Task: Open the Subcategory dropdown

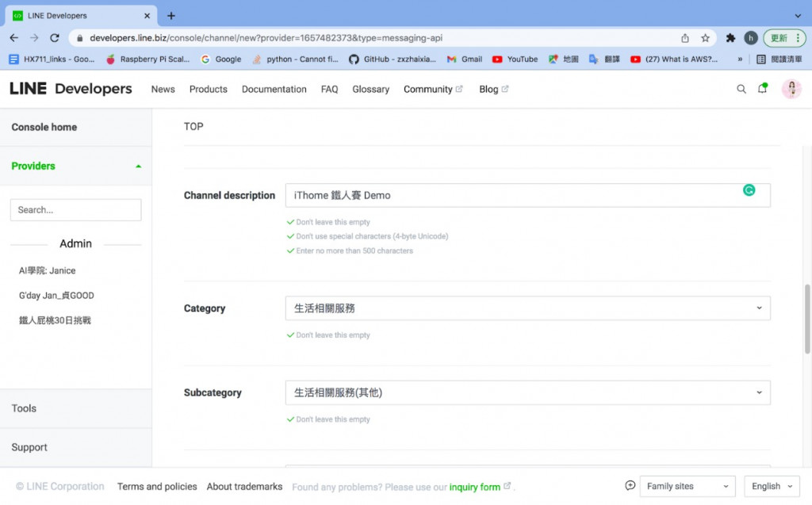Action: tap(527, 392)
